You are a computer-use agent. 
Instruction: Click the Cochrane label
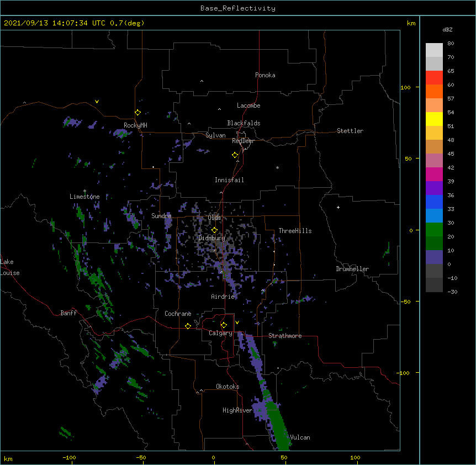point(178,314)
